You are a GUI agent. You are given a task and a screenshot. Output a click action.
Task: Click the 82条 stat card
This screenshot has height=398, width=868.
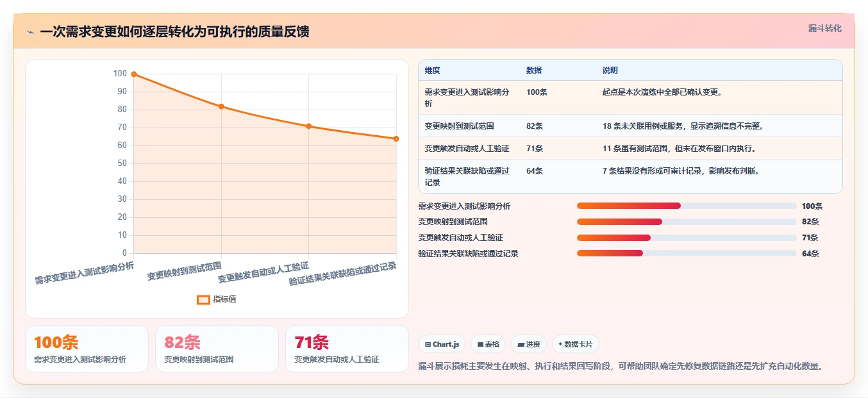click(x=217, y=349)
